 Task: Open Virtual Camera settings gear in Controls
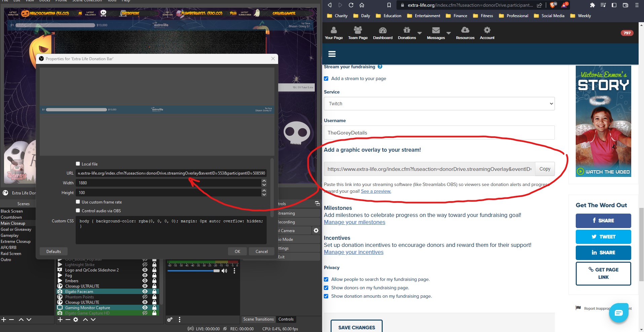(316, 230)
